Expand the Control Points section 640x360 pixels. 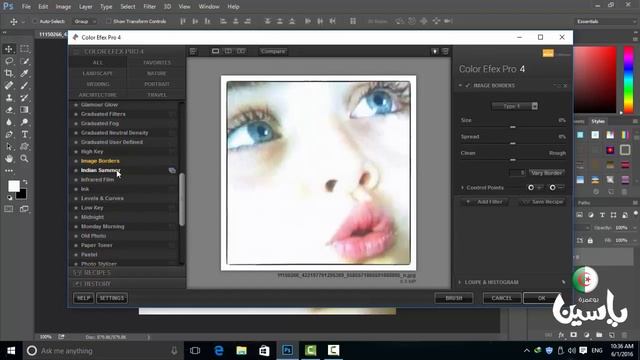[462, 188]
